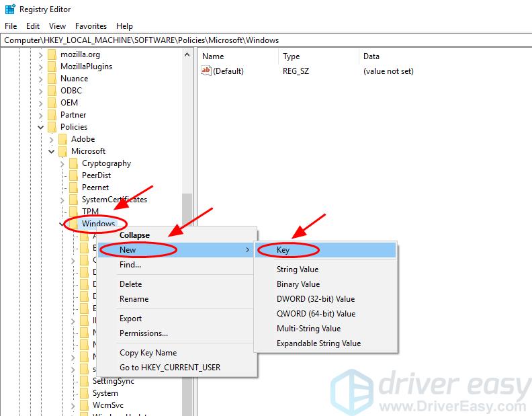Image resolution: width=532 pixels, height=416 pixels.
Task: Select the Nuance folder icon
Action: (52, 79)
